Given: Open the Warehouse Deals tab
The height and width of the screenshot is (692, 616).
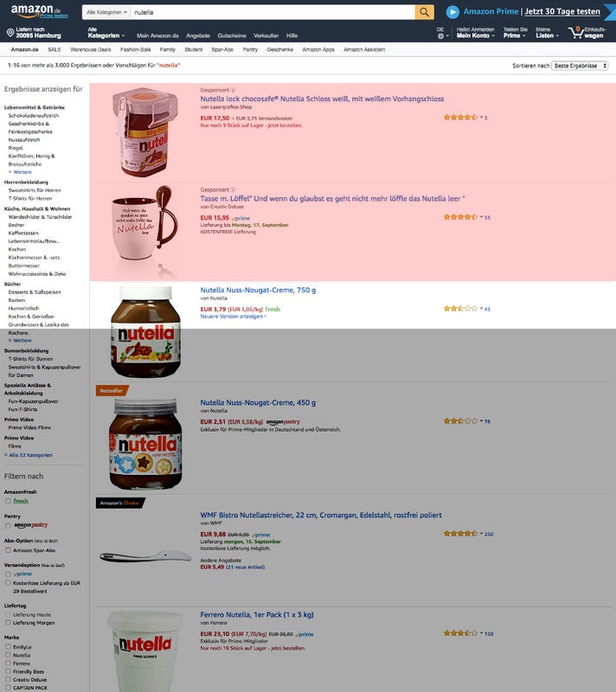Looking at the screenshot, I should 91,49.
